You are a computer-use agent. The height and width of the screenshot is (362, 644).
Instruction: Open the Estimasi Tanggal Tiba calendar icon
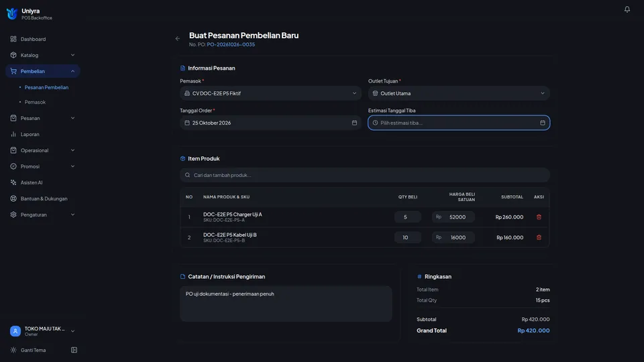(543, 123)
